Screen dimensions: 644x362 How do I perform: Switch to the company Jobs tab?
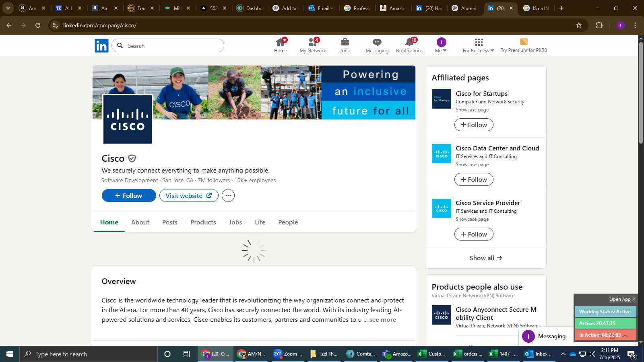coord(235,222)
